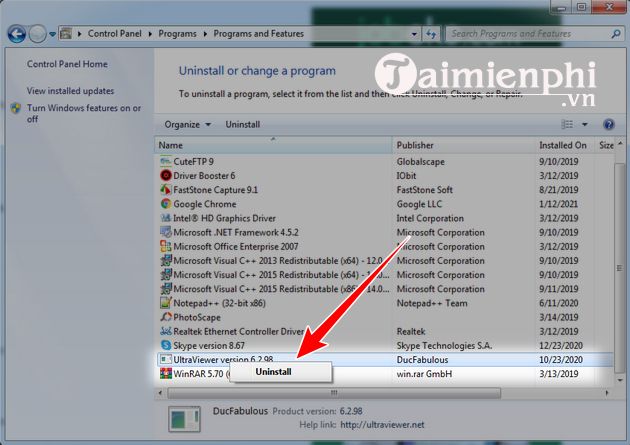Select the Notepad++ (32-bit x86) icon

pyautogui.click(x=166, y=303)
